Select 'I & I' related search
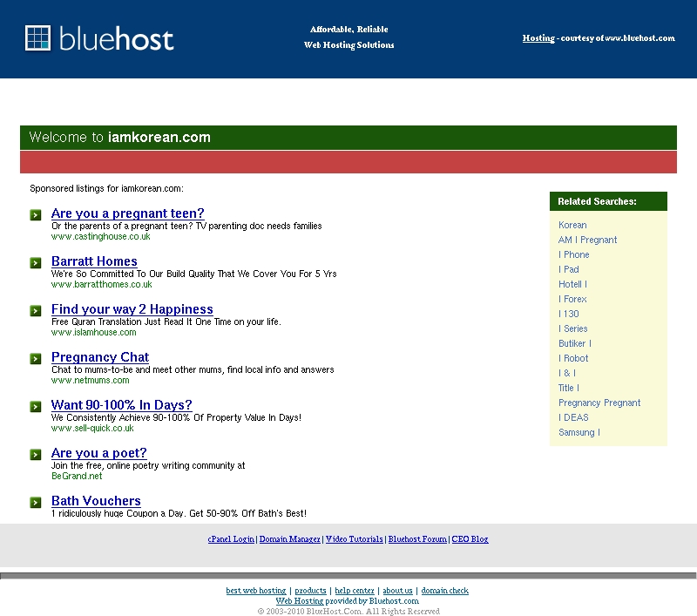Viewport: 697px width, 616px height. [x=567, y=373]
